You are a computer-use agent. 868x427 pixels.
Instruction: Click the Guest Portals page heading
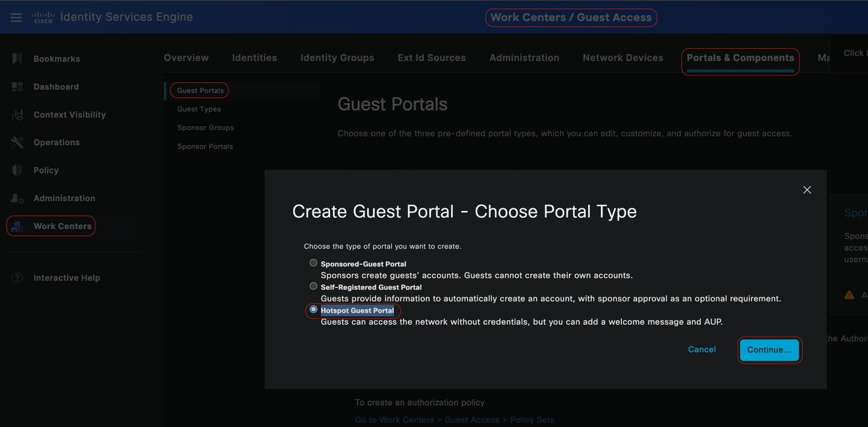392,104
